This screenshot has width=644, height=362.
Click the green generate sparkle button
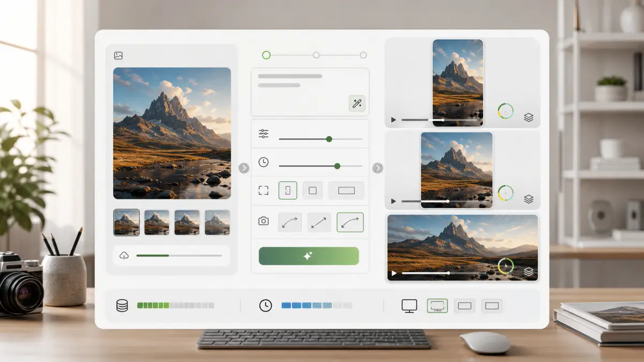coord(309,256)
